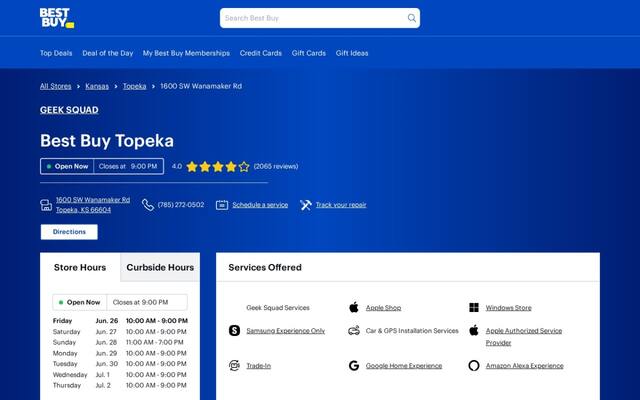Click the Friday Jun. 26 hours row
The image size is (640, 400).
pos(120,321)
